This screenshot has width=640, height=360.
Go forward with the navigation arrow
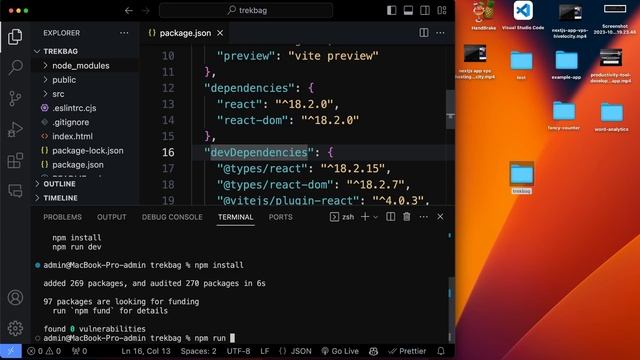[x=146, y=11]
